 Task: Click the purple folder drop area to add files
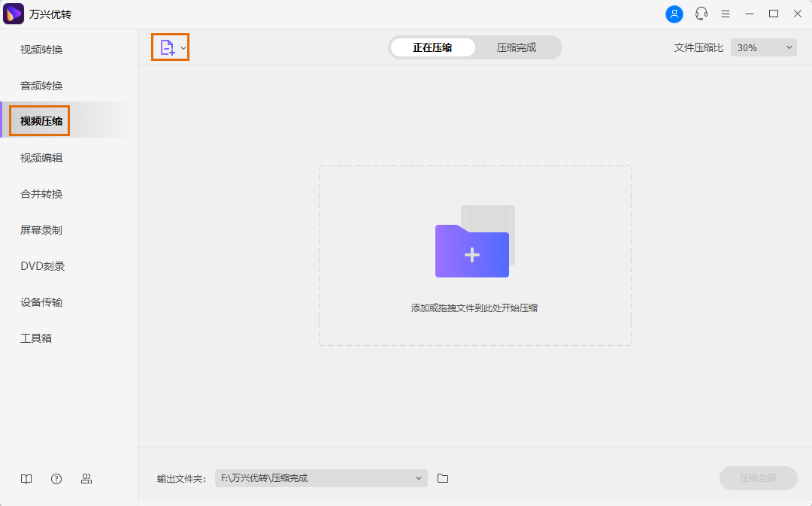tap(472, 252)
